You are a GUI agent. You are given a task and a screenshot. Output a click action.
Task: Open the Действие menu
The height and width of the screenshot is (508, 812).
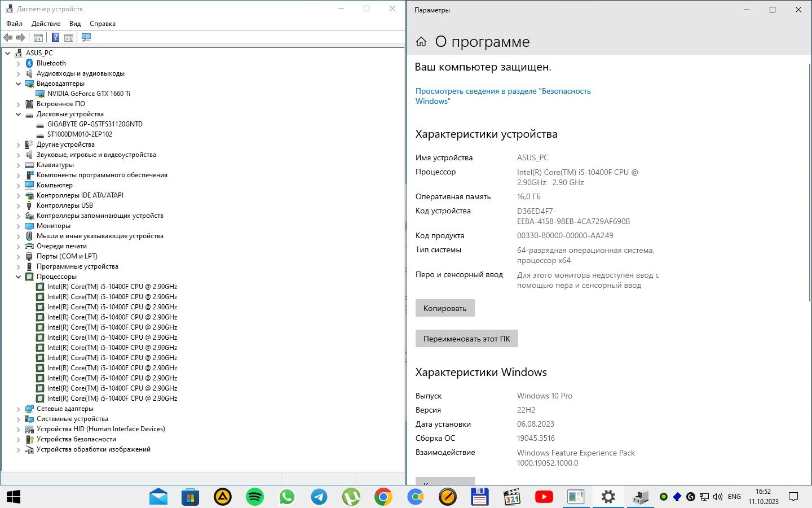tap(46, 24)
